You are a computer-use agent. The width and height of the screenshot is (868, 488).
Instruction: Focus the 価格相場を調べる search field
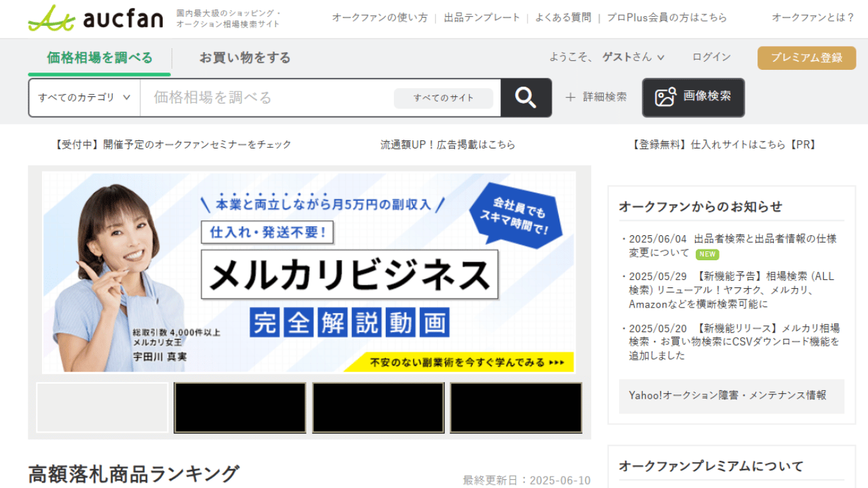[x=267, y=98]
